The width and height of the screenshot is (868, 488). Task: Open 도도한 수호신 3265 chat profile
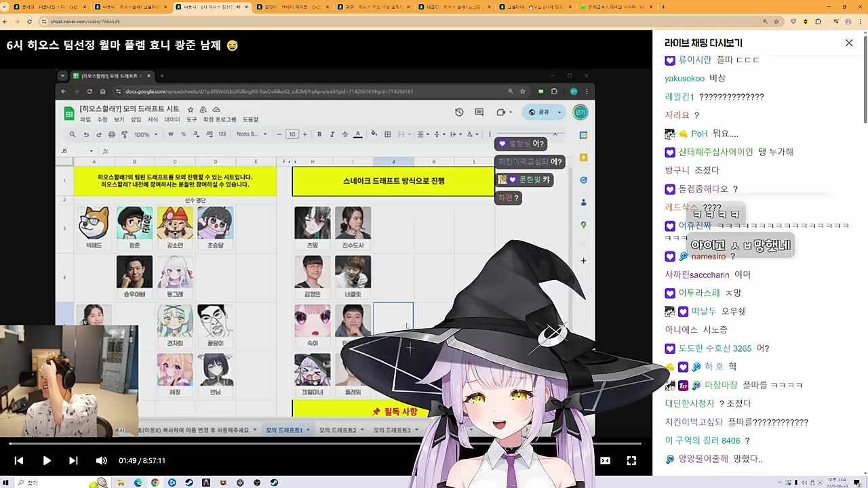(x=715, y=348)
